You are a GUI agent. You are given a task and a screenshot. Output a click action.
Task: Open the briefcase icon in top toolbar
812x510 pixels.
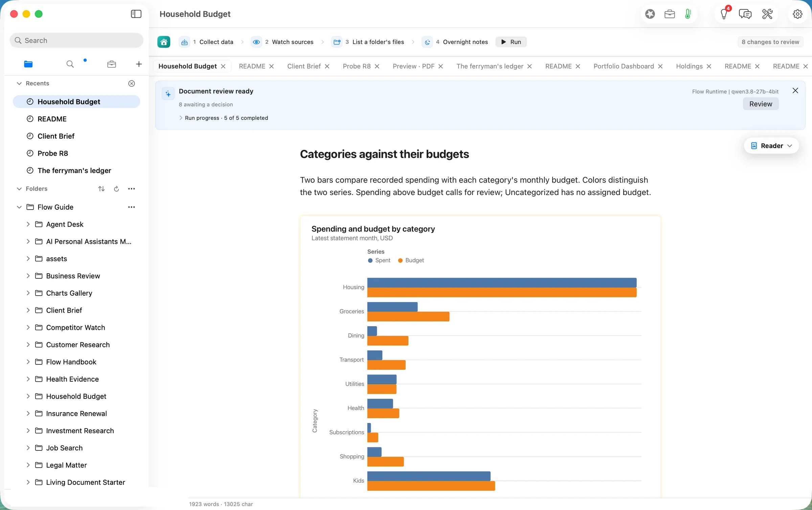click(670, 14)
